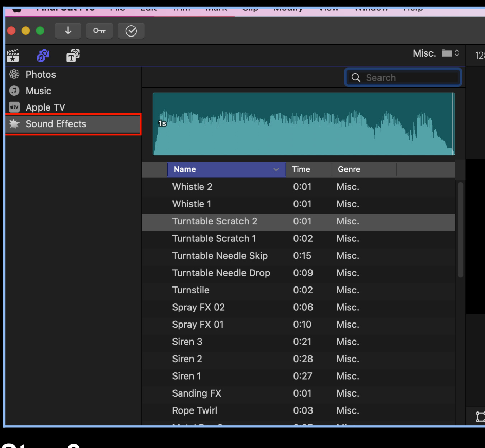Sort by the Name column header

(x=227, y=169)
